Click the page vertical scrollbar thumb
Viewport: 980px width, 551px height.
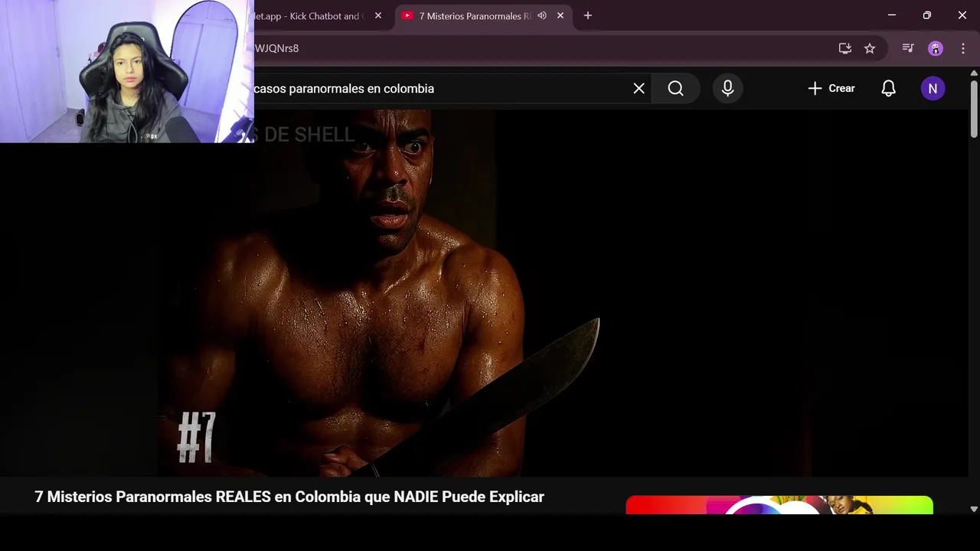974,108
